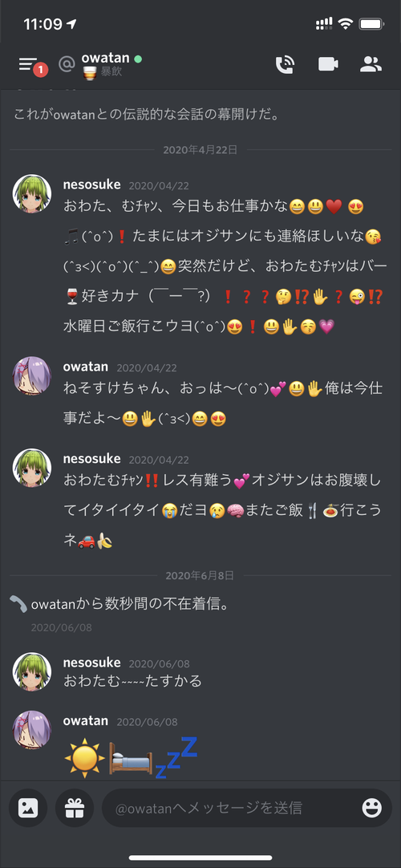Tap the owatan username in header

[x=105, y=58]
